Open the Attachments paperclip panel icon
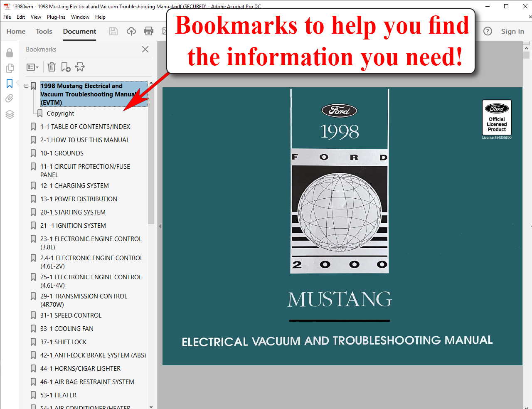The image size is (532, 409). [10, 99]
